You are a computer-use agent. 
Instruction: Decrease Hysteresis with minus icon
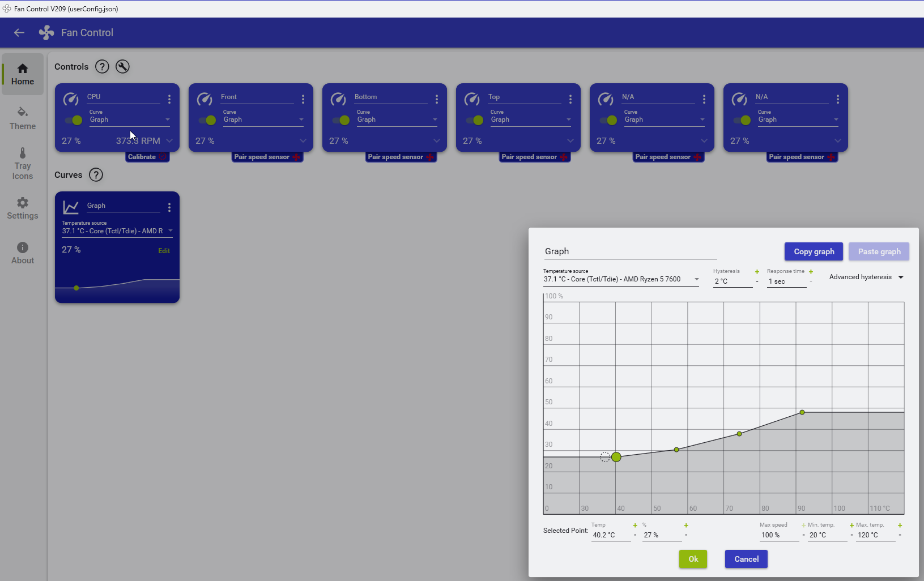coord(757,281)
